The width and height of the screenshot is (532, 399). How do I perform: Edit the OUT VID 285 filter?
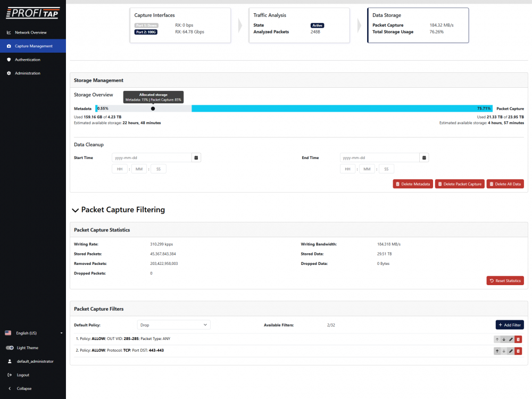[x=511, y=339]
